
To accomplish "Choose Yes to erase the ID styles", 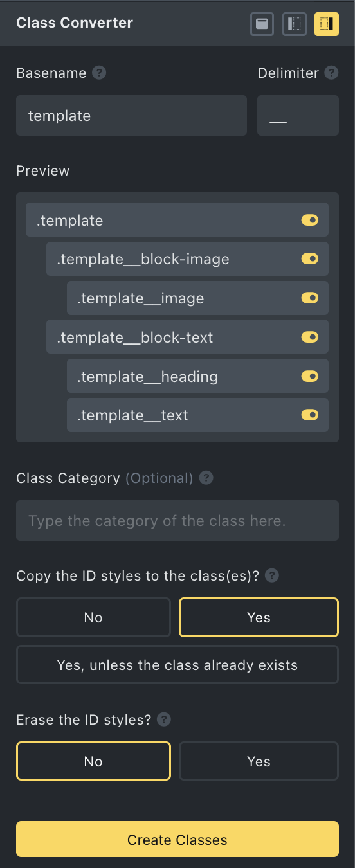I will [x=259, y=761].
